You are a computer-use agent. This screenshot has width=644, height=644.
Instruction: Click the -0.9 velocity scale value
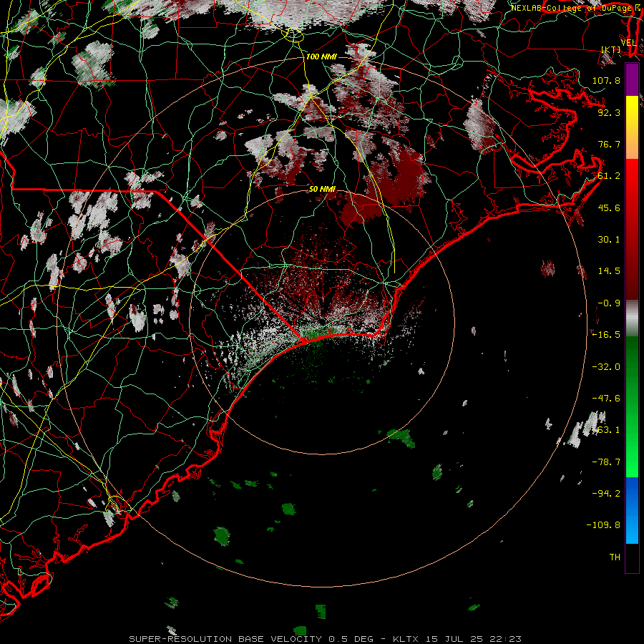[x=609, y=303]
